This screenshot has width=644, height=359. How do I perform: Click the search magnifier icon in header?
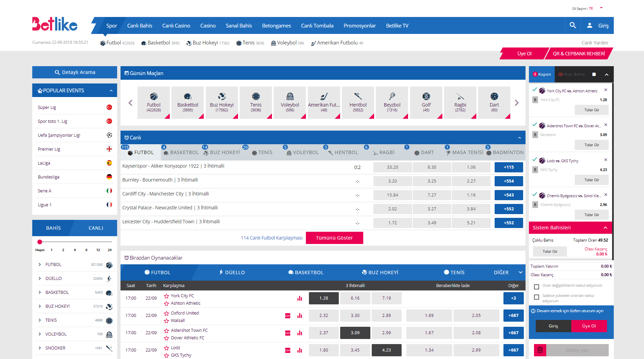pos(573,25)
